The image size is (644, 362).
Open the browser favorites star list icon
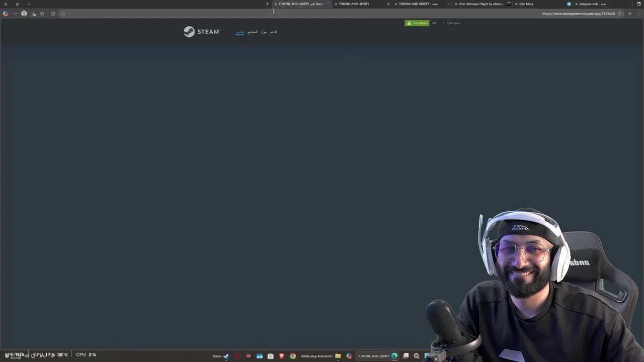tap(42, 14)
